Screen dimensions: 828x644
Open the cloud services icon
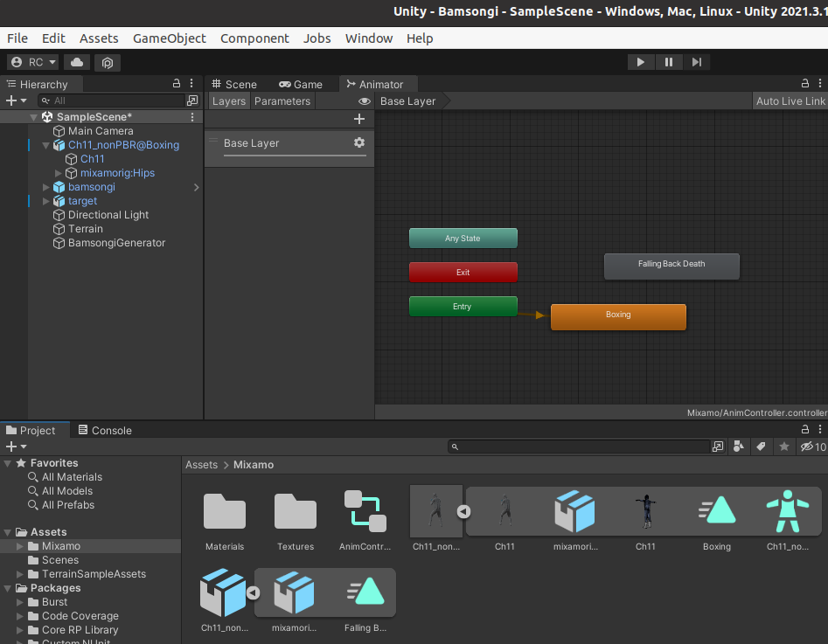click(x=77, y=62)
